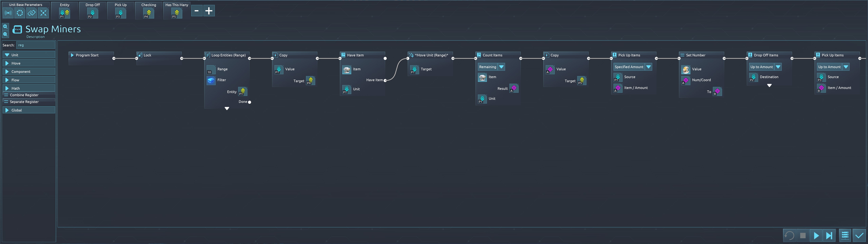Click the server library list icon
The height and width of the screenshot is (244, 868).
tap(845, 235)
